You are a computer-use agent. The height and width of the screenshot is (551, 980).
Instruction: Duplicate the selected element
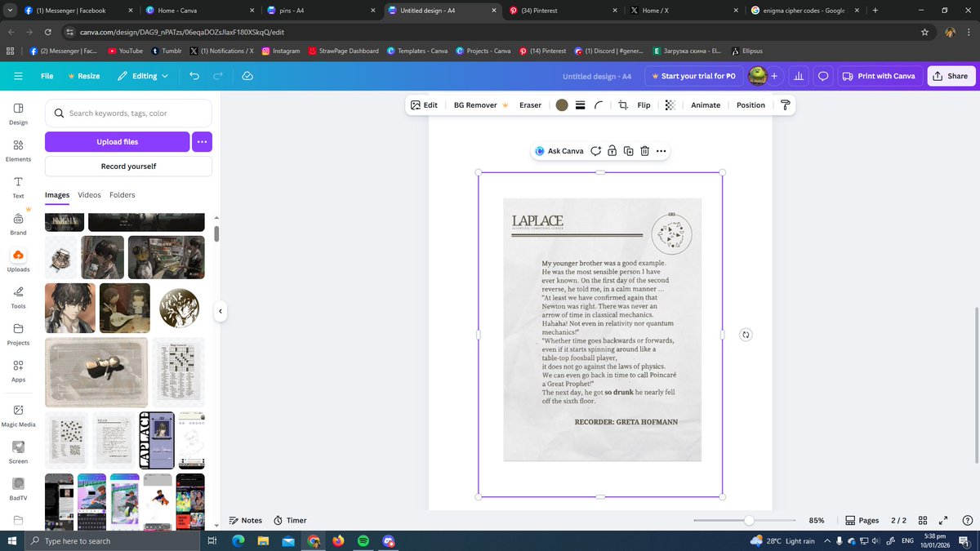pos(628,151)
